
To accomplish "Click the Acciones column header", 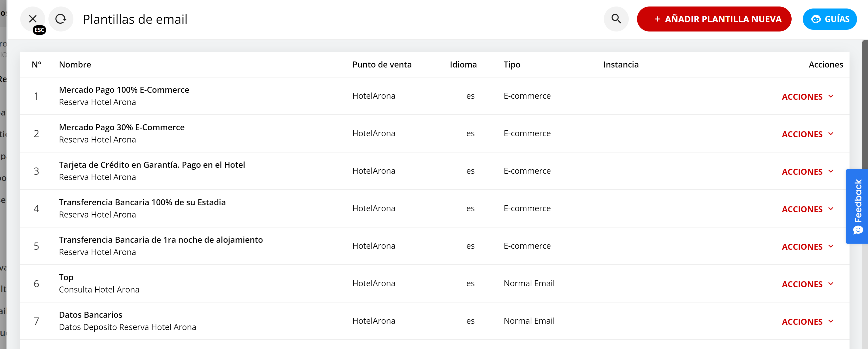I will tap(826, 64).
